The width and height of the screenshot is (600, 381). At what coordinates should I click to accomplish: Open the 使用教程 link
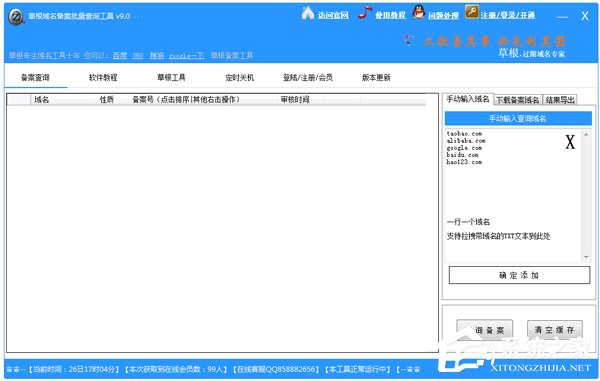click(390, 15)
